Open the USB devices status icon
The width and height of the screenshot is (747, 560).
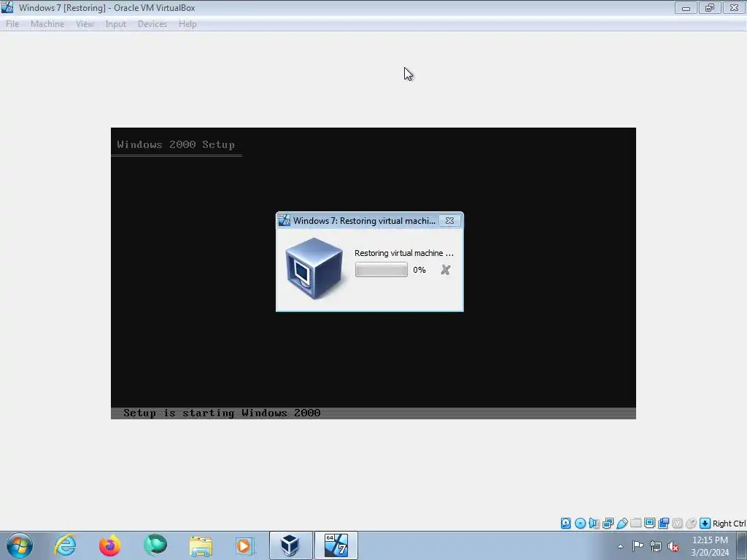[622, 524]
